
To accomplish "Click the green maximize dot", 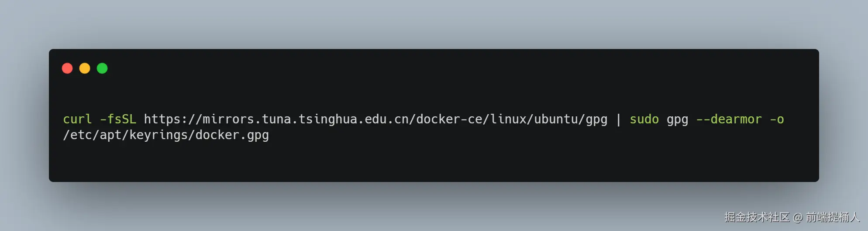I will pyautogui.click(x=102, y=68).
